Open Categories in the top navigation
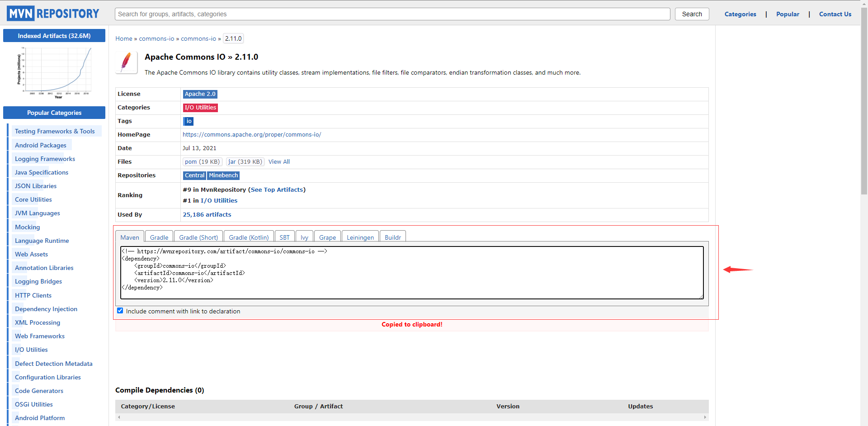This screenshot has height=426, width=868. click(740, 14)
